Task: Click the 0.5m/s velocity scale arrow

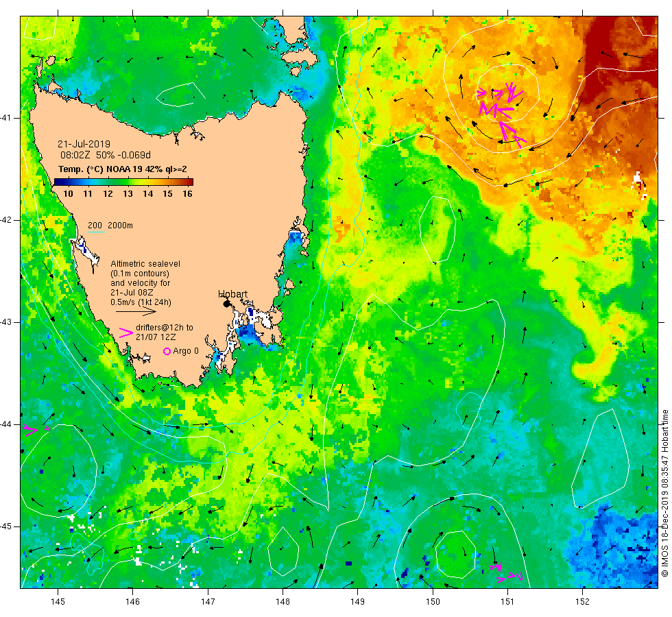Action: (136, 311)
